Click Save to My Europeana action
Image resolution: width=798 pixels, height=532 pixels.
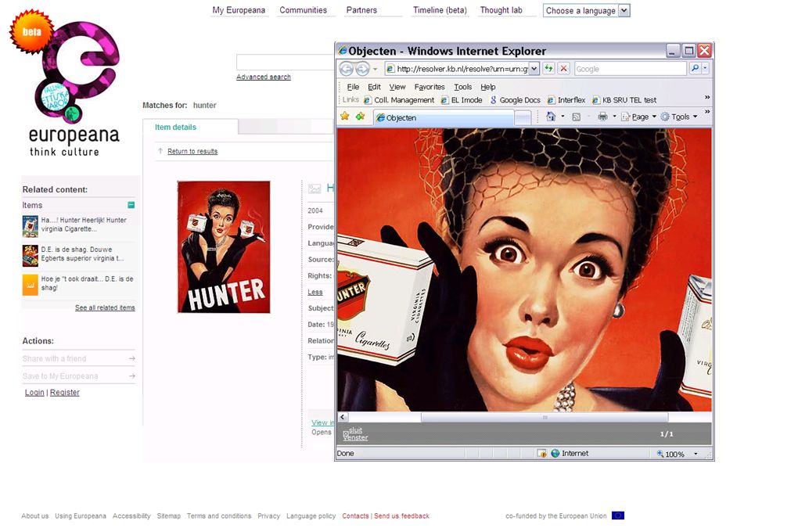78,376
